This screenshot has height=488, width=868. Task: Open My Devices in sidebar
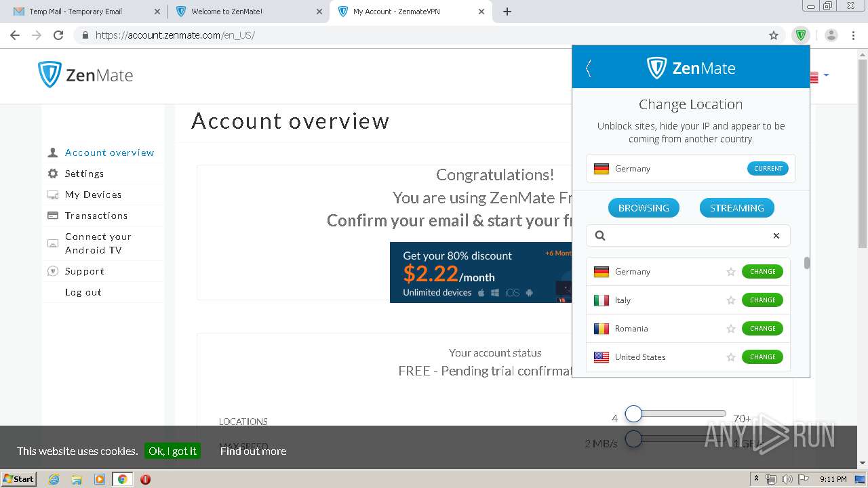[x=93, y=195]
